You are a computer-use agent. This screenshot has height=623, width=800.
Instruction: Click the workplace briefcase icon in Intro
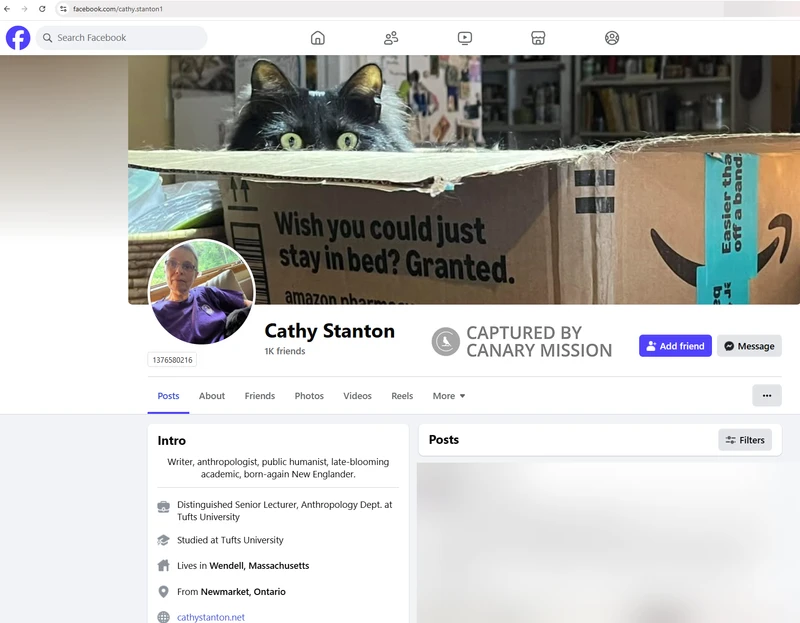[x=163, y=507]
